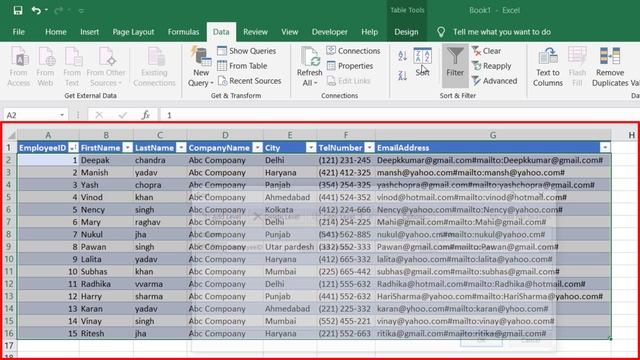This screenshot has height=360, width=640.
Task: Open Advanced filter options
Action: (x=494, y=81)
